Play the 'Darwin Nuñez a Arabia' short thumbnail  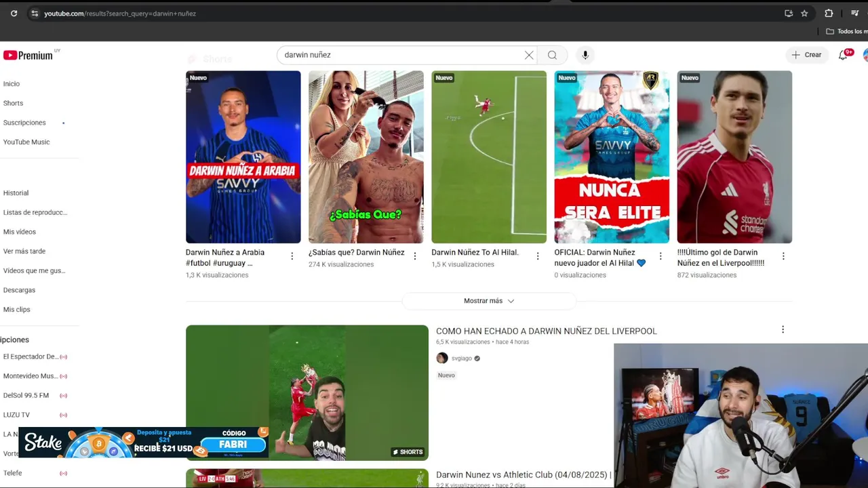click(243, 157)
